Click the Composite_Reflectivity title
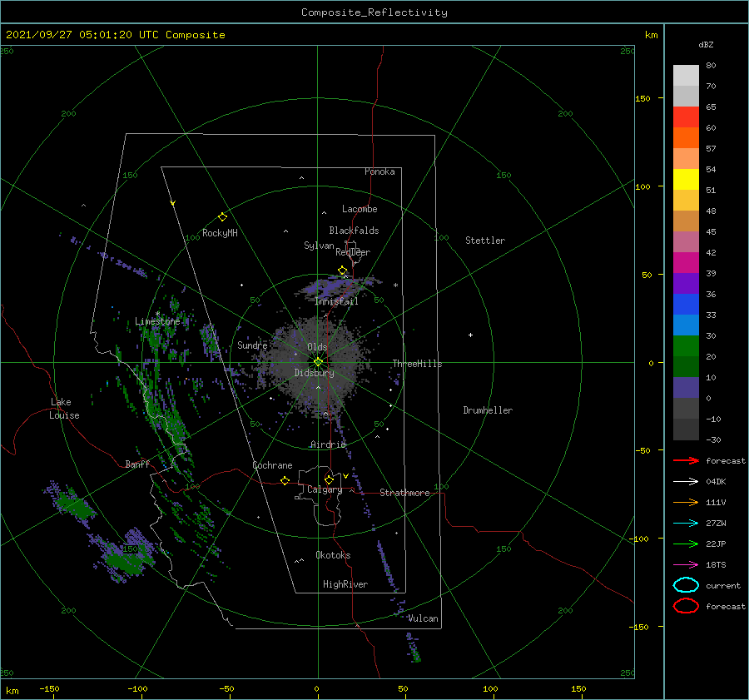 click(x=374, y=12)
